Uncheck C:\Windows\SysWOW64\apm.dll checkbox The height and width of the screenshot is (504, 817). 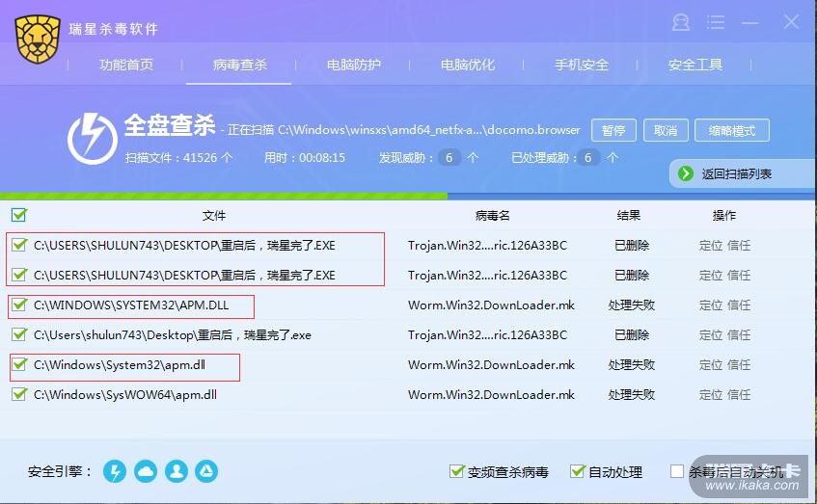pos(19,394)
